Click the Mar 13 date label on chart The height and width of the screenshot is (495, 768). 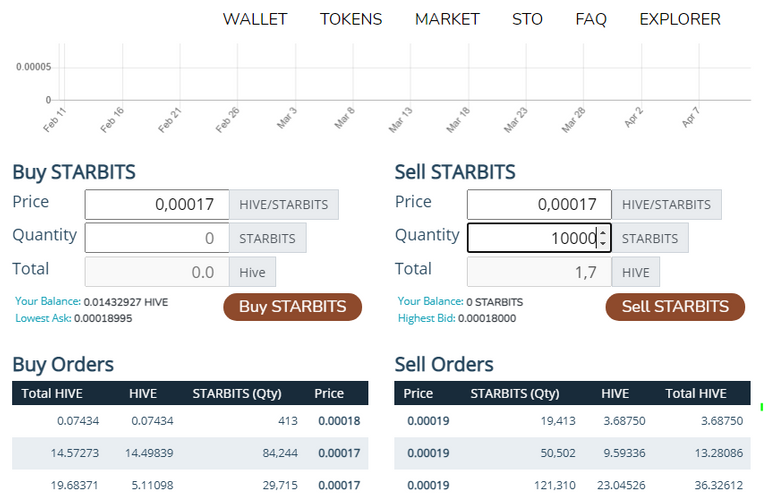pos(401,120)
